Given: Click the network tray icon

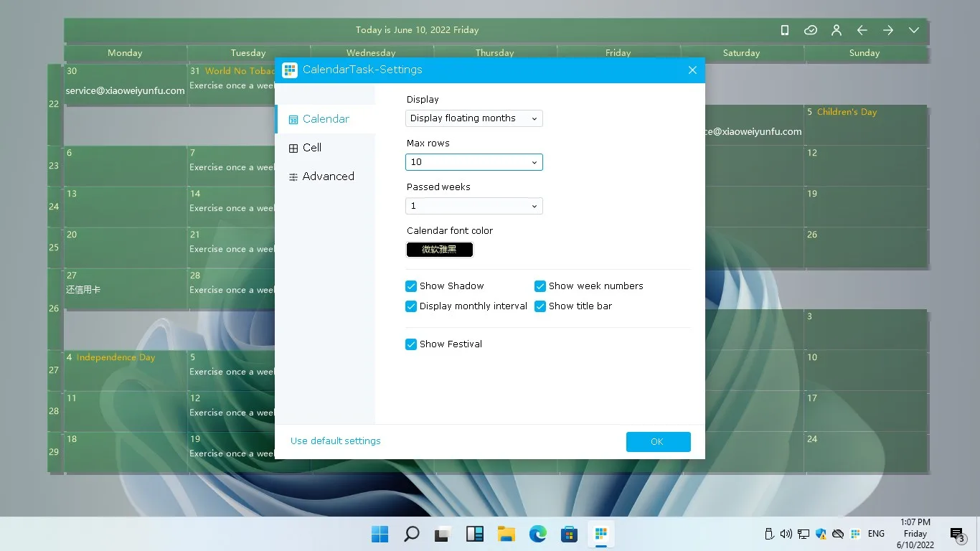Looking at the screenshot, I should pos(804,534).
